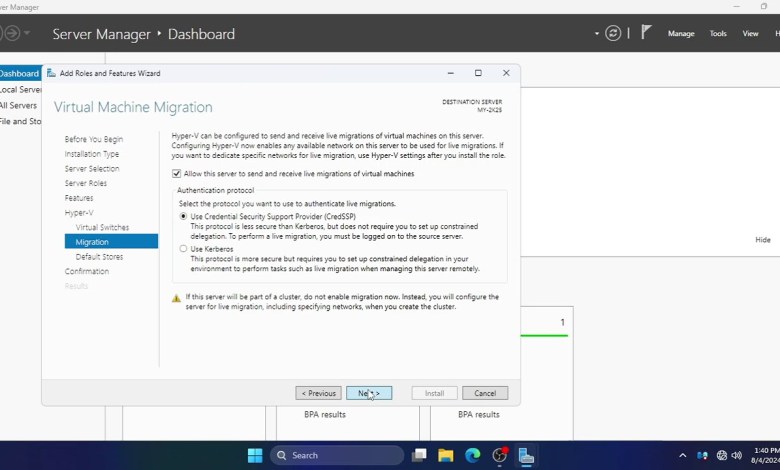Open the Tools menu
This screenshot has width=780, height=470.
pyautogui.click(x=718, y=33)
